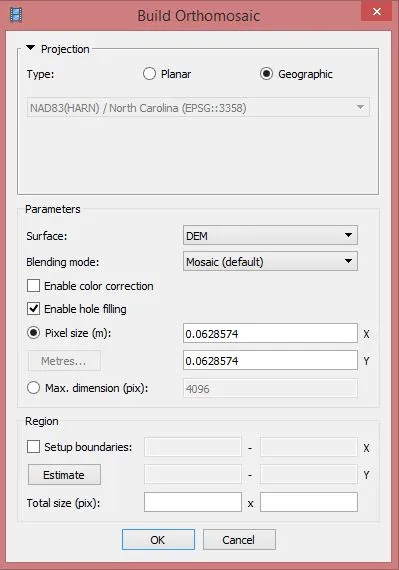Confirm with the OK button
This screenshot has width=399, height=570.
pyautogui.click(x=158, y=539)
